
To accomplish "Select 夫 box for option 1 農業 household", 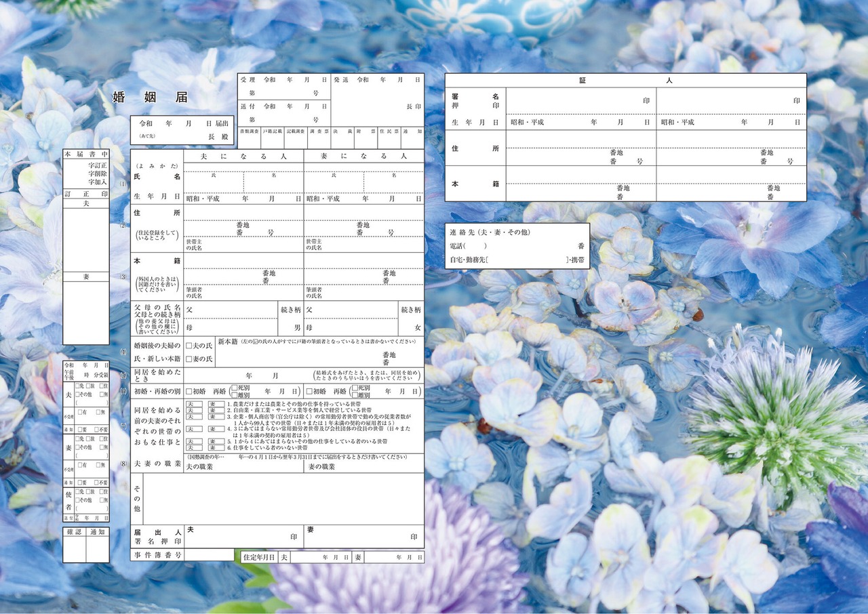I will 194,404.
